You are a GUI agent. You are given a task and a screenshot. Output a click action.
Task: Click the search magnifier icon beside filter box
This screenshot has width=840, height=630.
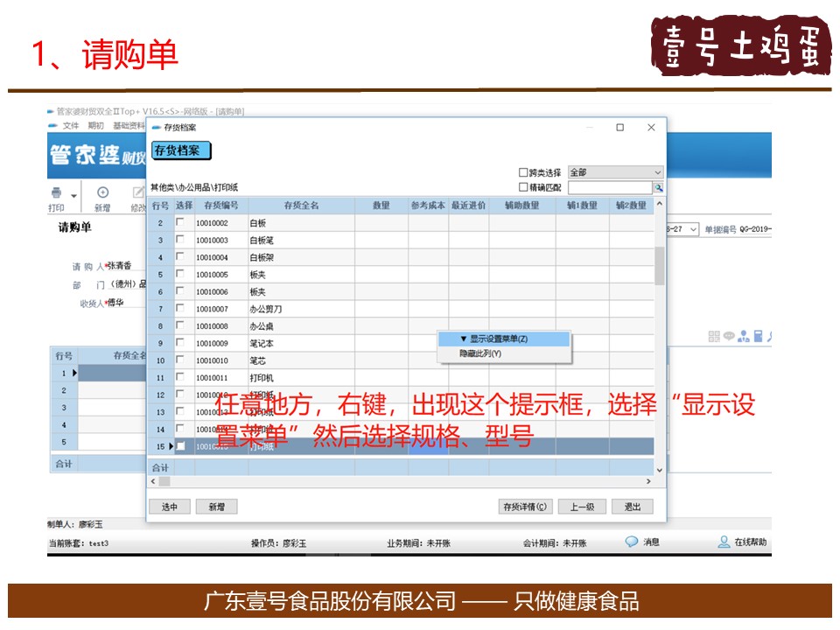(658, 188)
